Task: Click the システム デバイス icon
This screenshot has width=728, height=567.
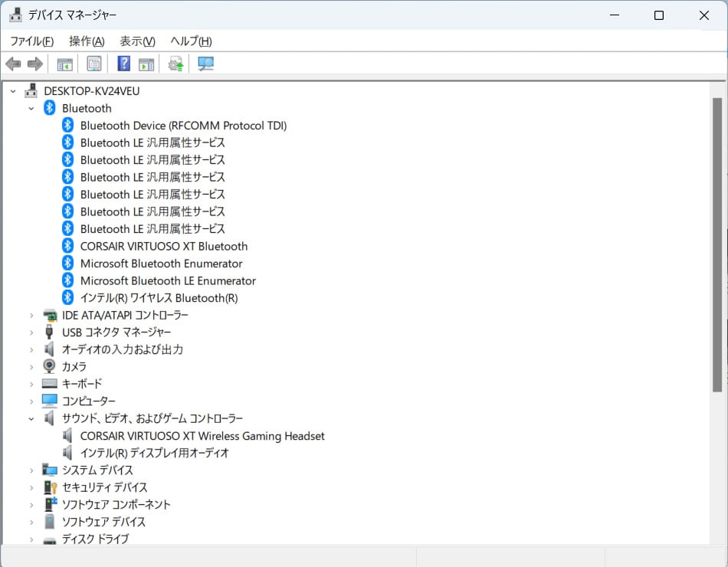Action: (50, 470)
